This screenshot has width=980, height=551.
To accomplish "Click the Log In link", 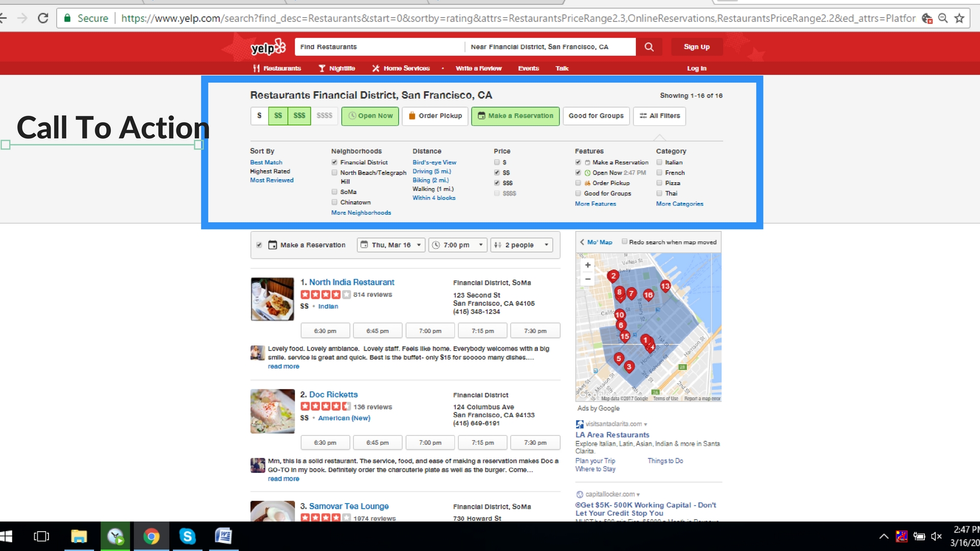I will pos(697,68).
